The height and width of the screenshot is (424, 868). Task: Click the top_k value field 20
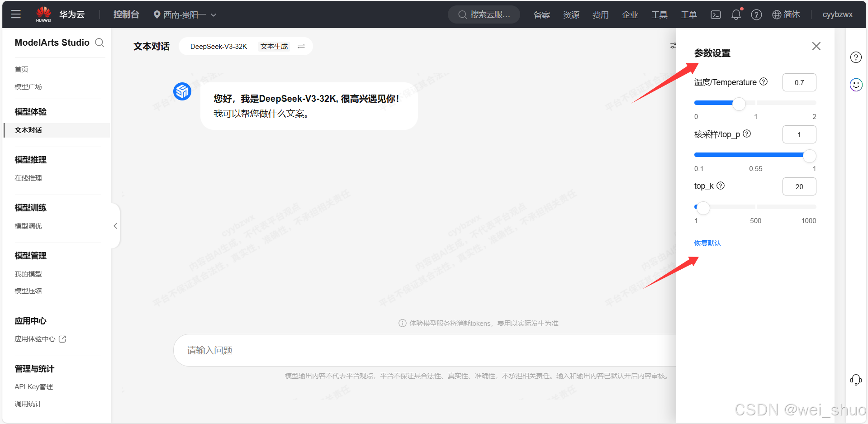pos(799,186)
